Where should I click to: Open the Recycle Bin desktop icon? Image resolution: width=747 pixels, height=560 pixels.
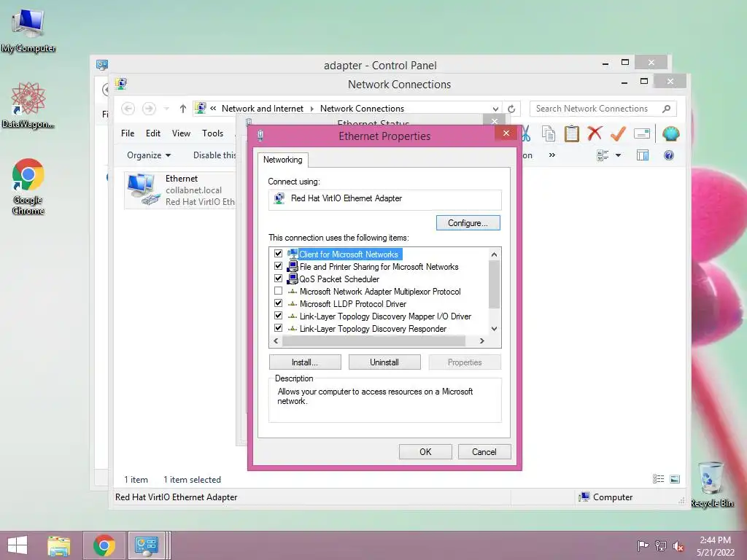pos(712,484)
